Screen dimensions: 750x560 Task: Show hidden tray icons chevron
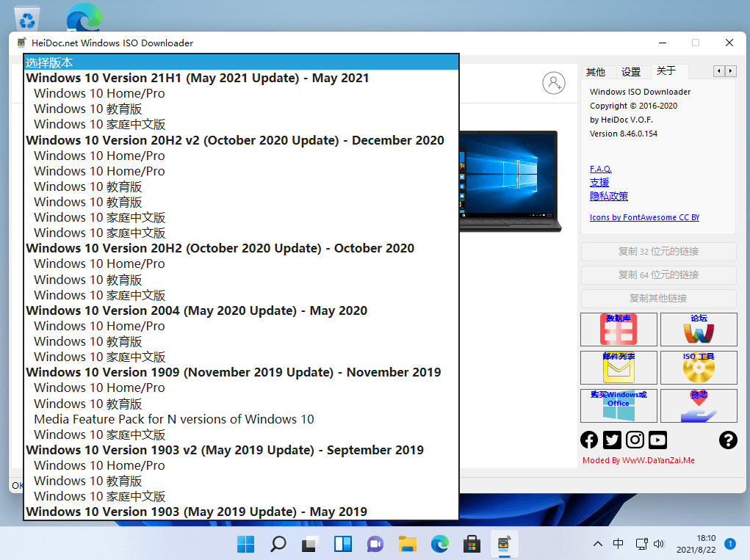(598, 544)
